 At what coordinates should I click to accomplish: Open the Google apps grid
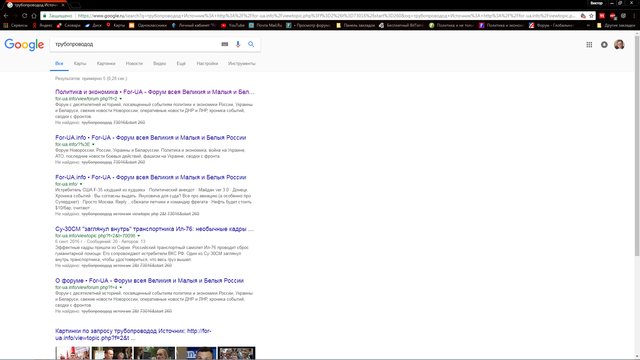pyautogui.click(x=589, y=44)
